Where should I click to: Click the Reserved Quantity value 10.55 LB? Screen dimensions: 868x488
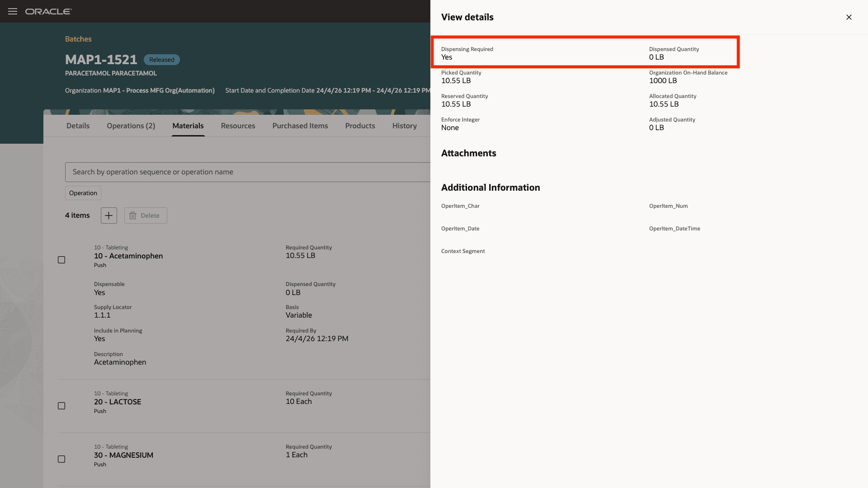coord(456,104)
